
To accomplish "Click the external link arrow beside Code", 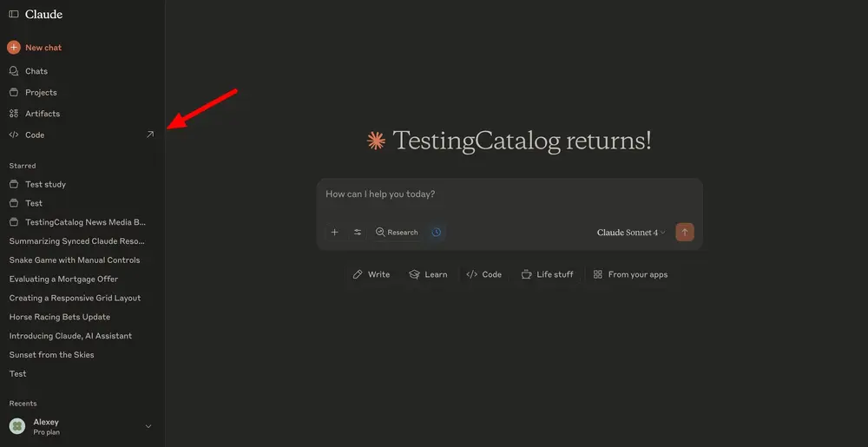I will (150, 135).
